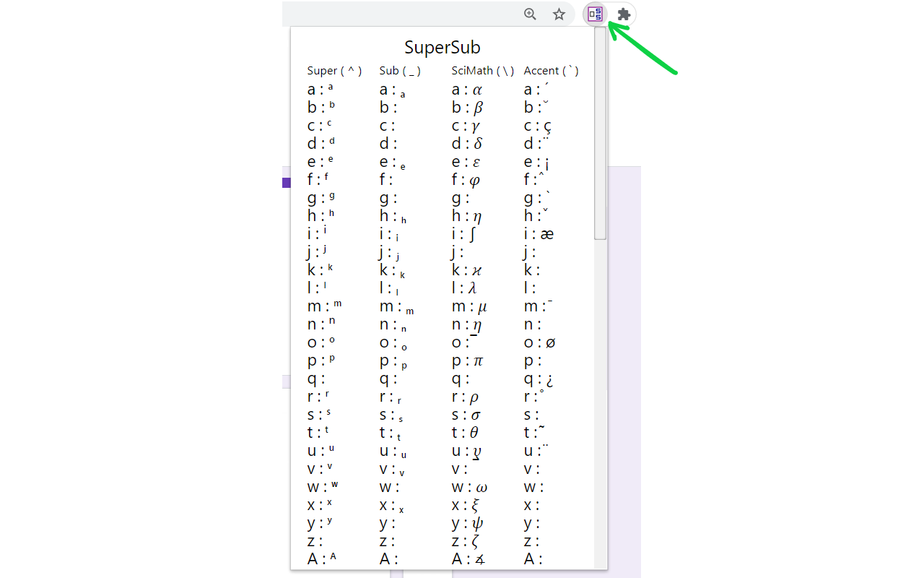Select the beta mapping in SciMath column
Image resolution: width=924 pixels, height=578 pixels.
click(x=468, y=107)
